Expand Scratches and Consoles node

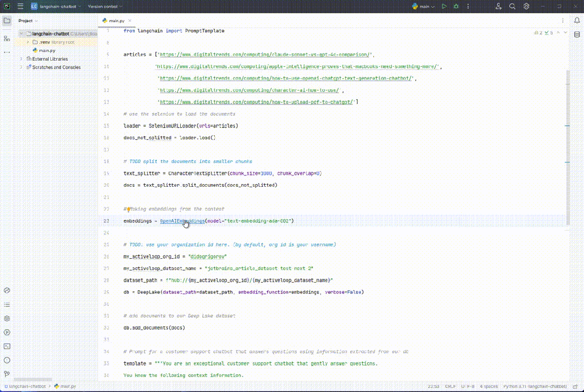pos(21,67)
